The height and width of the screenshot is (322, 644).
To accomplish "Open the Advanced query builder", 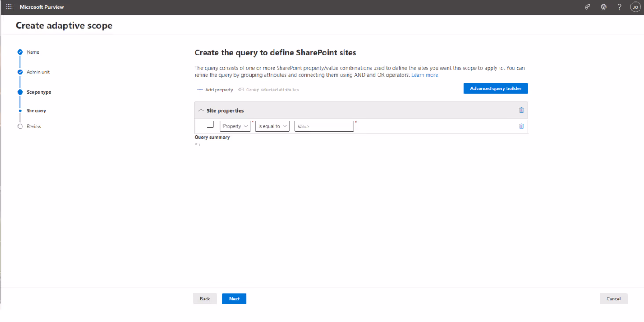I will 496,88.
